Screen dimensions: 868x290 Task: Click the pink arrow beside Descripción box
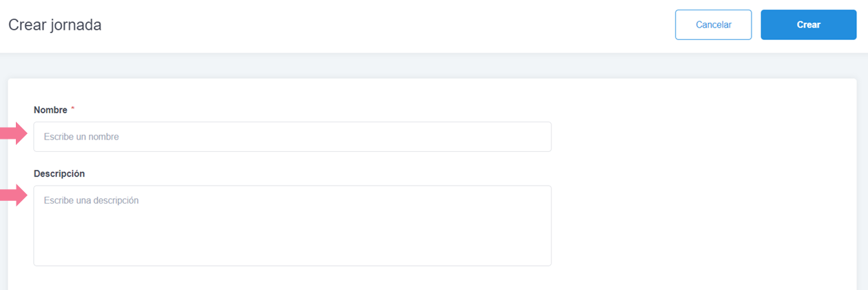(x=14, y=195)
